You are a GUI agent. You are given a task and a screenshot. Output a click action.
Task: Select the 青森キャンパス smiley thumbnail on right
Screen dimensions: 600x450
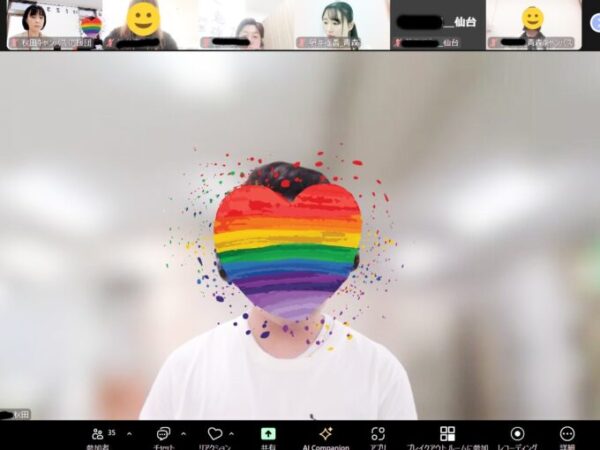pos(533,24)
